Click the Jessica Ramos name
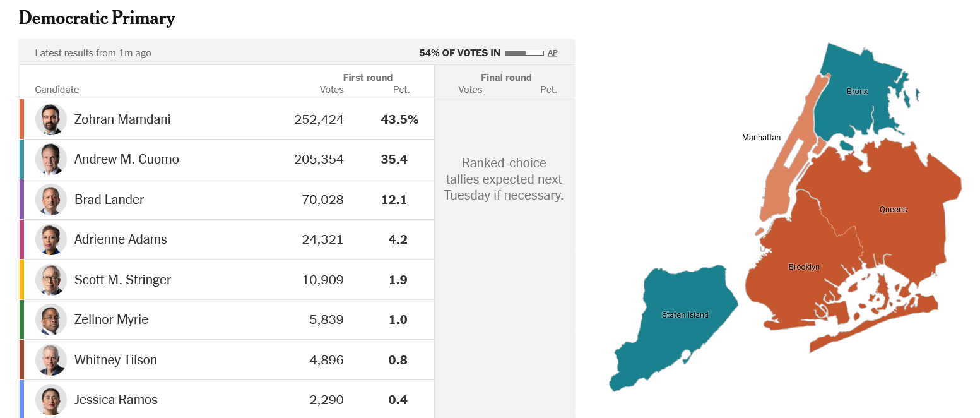 pyautogui.click(x=116, y=400)
